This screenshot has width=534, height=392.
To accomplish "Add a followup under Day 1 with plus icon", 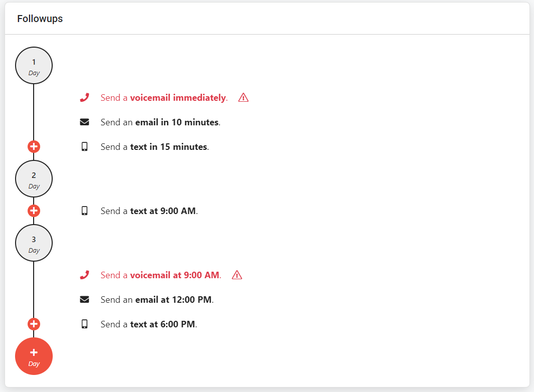I will (x=34, y=147).
